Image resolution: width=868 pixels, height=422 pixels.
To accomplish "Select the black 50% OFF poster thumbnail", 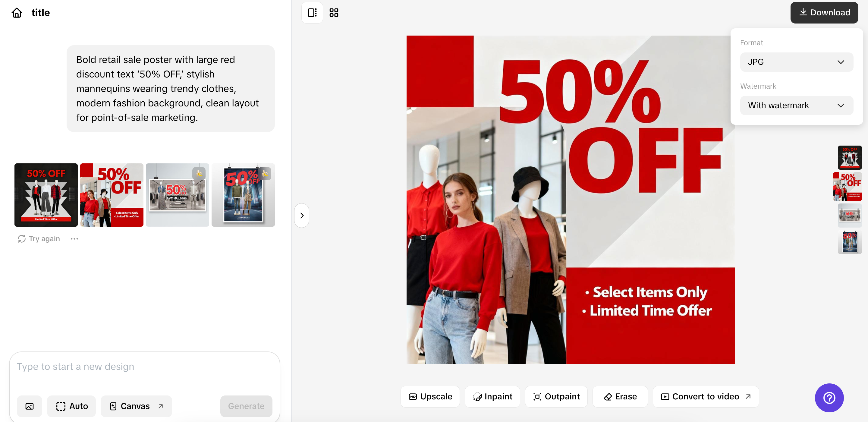I will click(x=46, y=195).
